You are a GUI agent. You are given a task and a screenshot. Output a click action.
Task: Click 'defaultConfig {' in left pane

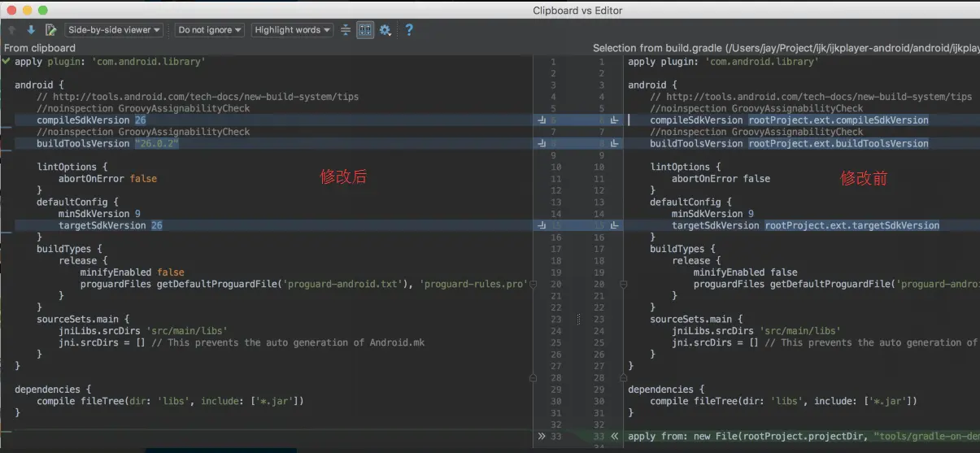click(77, 202)
